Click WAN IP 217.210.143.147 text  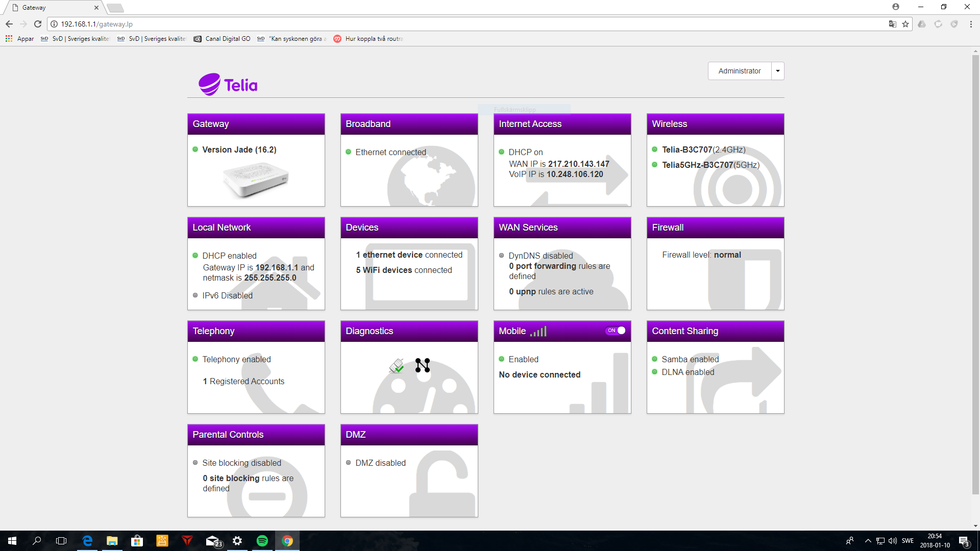click(559, 164)
